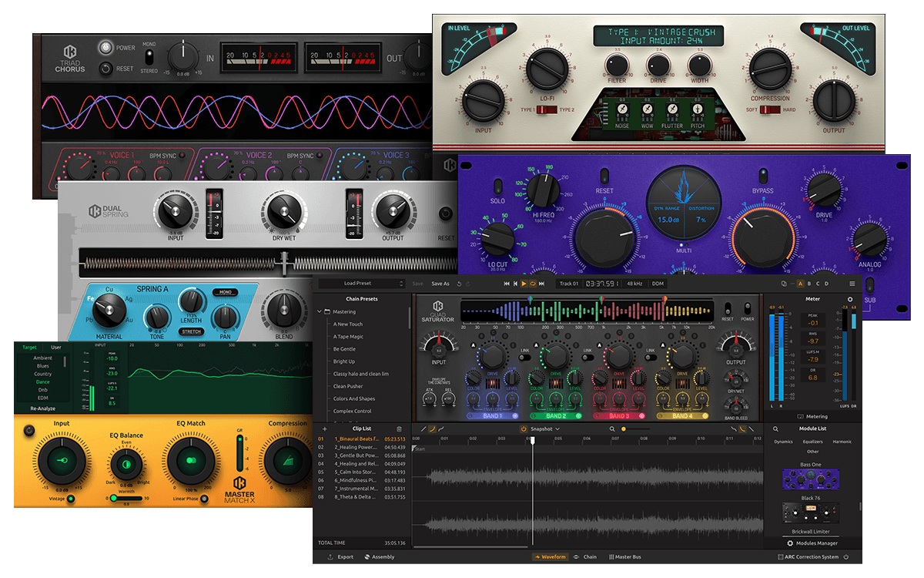
Task: Select the User tab in Master Match X
Action: [55, 348]
